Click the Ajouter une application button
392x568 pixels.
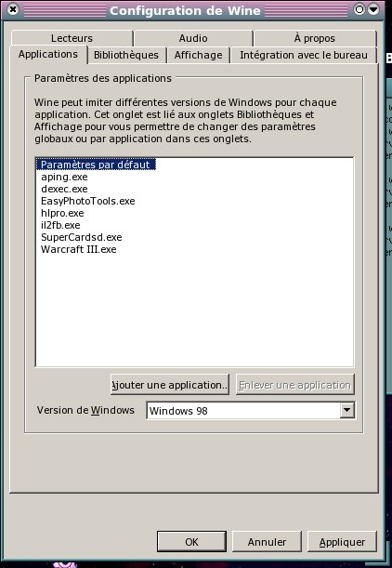170,385
